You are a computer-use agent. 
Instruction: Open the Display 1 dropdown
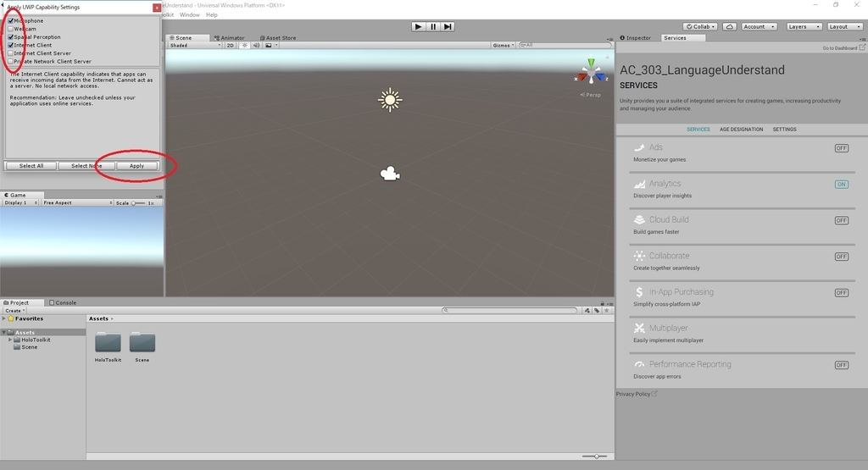click(21, 203)
